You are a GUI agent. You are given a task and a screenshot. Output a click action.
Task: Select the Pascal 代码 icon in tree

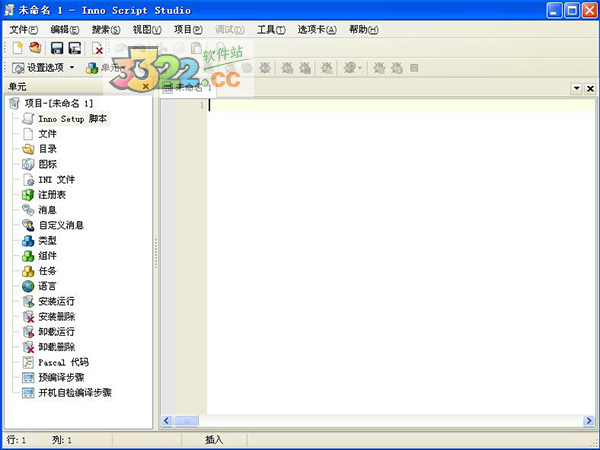tap(28, 362)
